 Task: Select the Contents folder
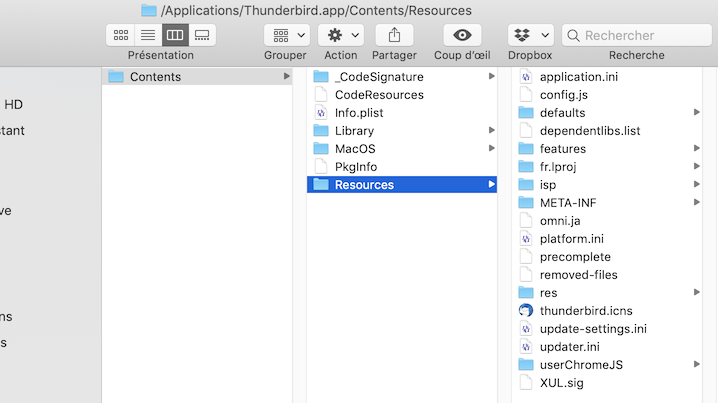point(197,76)
